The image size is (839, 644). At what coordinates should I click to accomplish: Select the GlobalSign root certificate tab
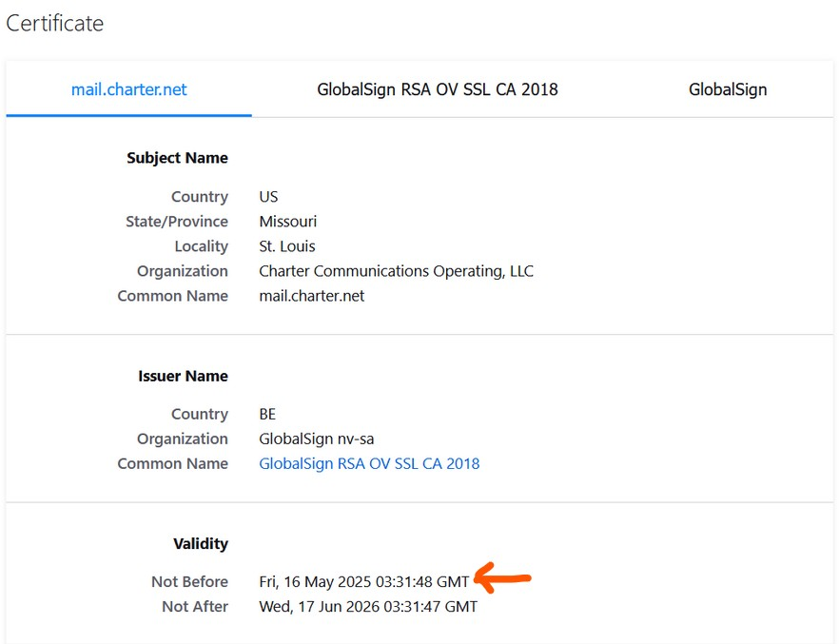pyautogui.click(x=728, y=89)
